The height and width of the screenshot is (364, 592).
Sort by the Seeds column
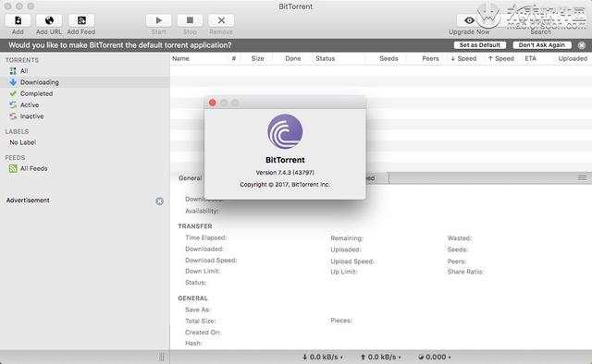tap(387, 58)
